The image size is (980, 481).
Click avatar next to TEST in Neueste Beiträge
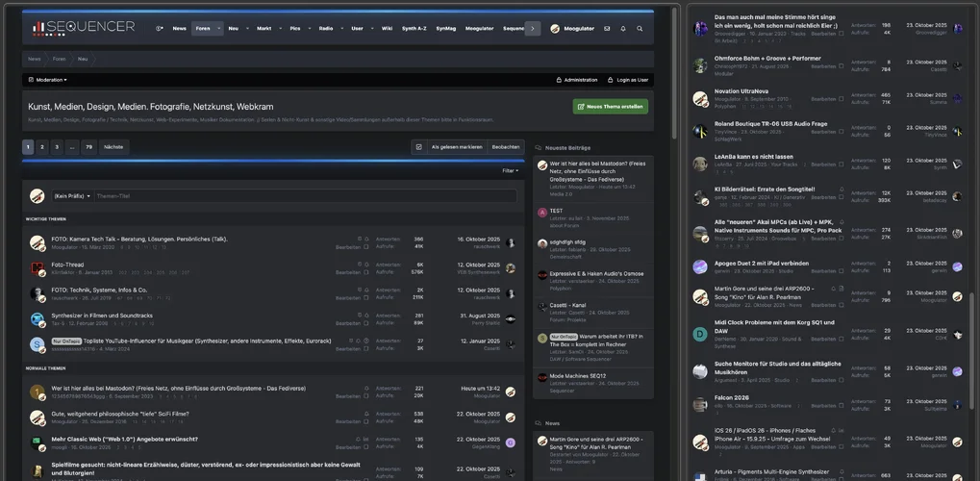(x=542, y=213)
